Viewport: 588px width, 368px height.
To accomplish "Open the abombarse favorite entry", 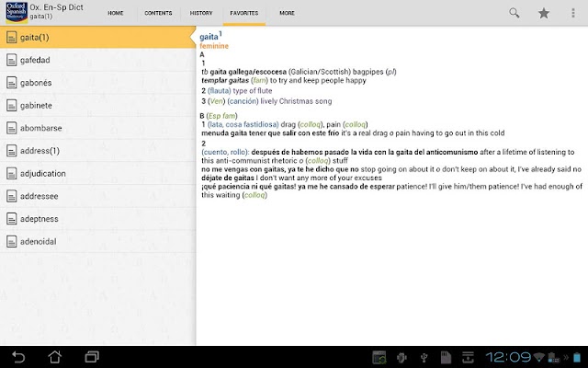I will pyautogui.click(x=98, y=128).
